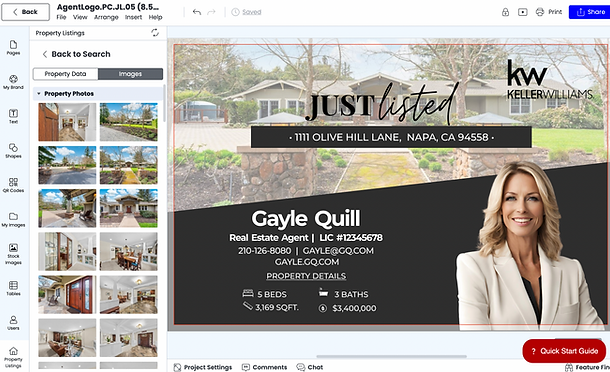This screenshot has height=372, width=610.
Task: Click the blue Share button
Action: pos(589,12)
